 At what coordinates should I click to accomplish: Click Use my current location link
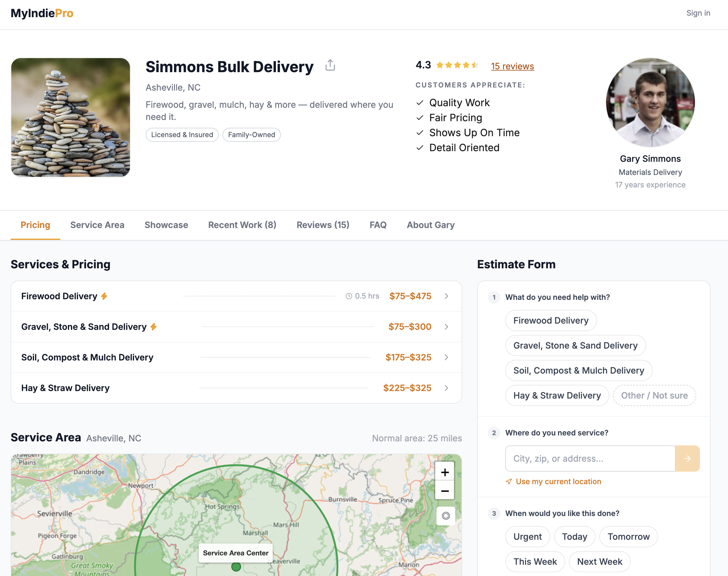[558, 482]
